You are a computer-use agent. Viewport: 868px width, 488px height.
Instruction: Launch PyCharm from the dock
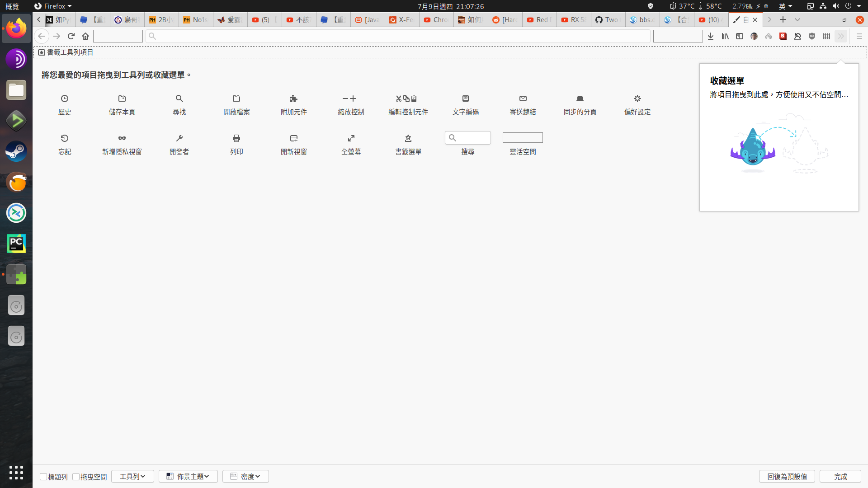click(16, 244)
